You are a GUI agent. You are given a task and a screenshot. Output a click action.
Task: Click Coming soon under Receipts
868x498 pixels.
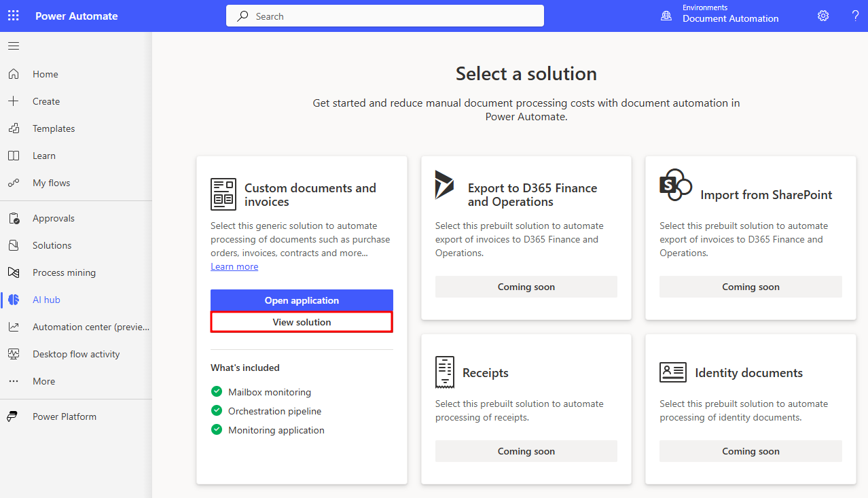click(526, 451)
